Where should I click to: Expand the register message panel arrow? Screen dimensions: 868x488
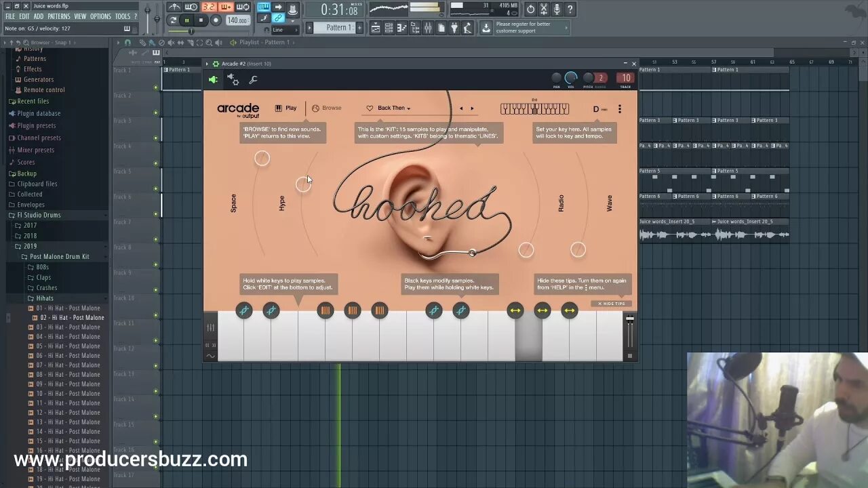566,28
